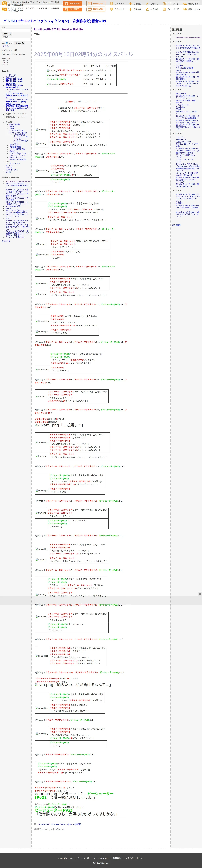Open ザ・クエスト link

[14, 163]
